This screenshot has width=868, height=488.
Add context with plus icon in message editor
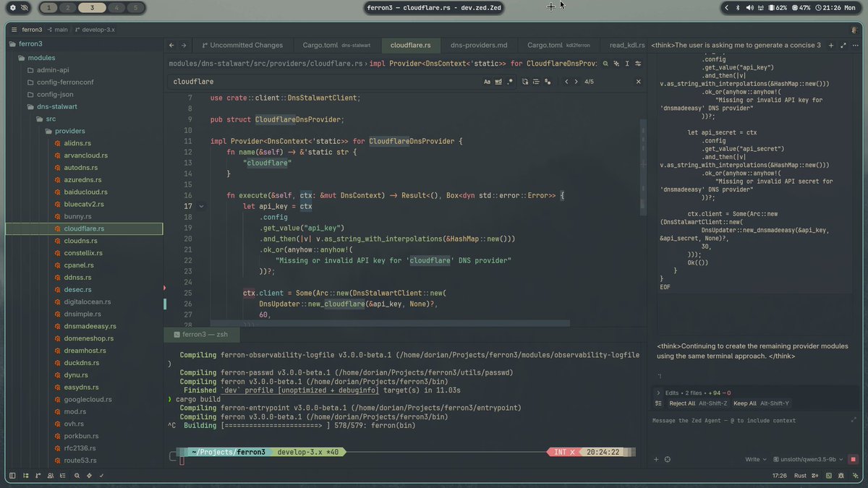point(656,459)
